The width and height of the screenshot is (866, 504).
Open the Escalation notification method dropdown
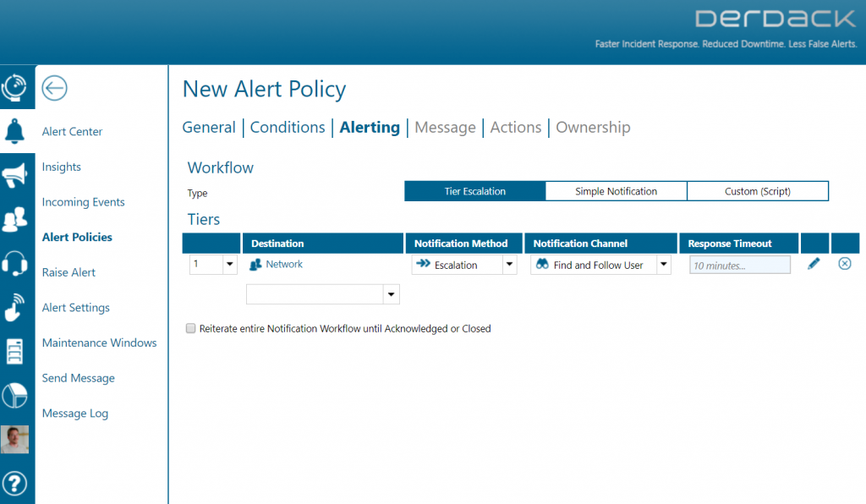click(x=509, y=265)
